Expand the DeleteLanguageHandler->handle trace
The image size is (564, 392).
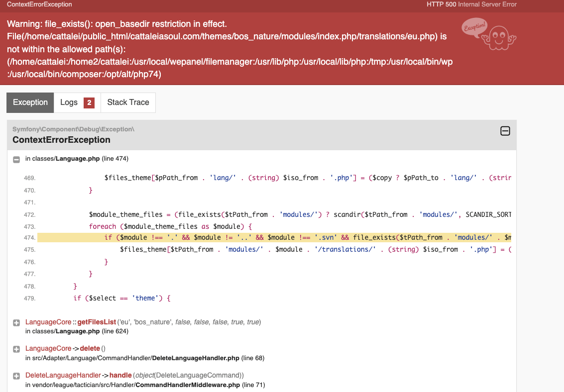coord(16,376)
